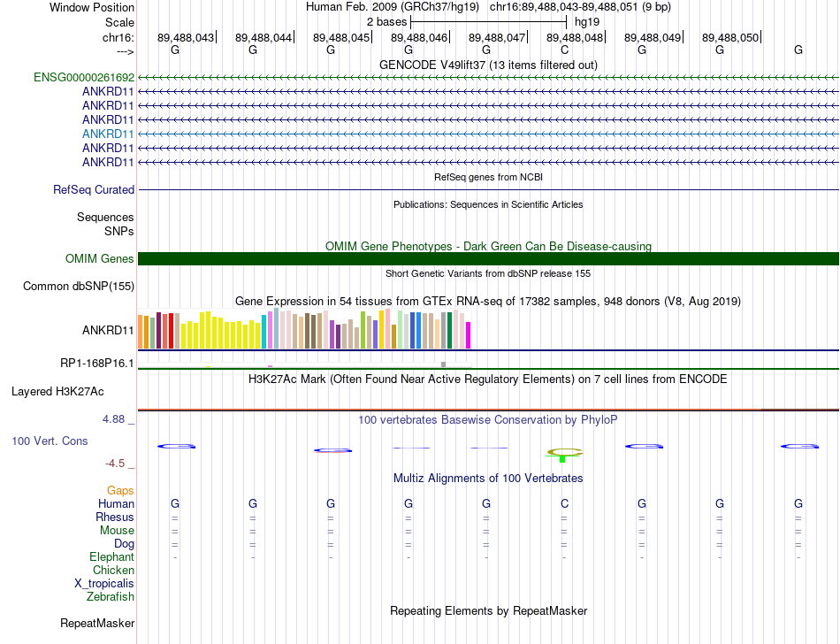The height and width of the screenshot is (644, 840).
Task: Click the 89,488,048 ruler position
Action: click(575, 37)
